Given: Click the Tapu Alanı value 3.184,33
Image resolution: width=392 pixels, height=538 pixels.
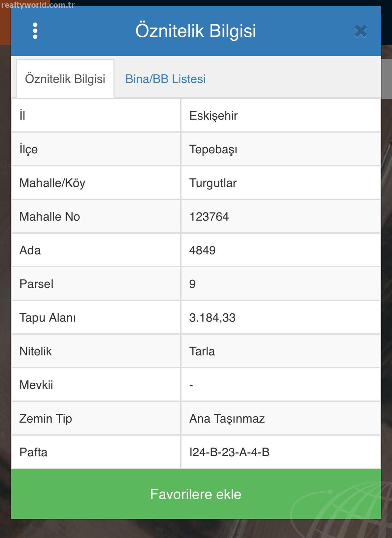Looking at the screenshot, I should [x=212, y=317].
